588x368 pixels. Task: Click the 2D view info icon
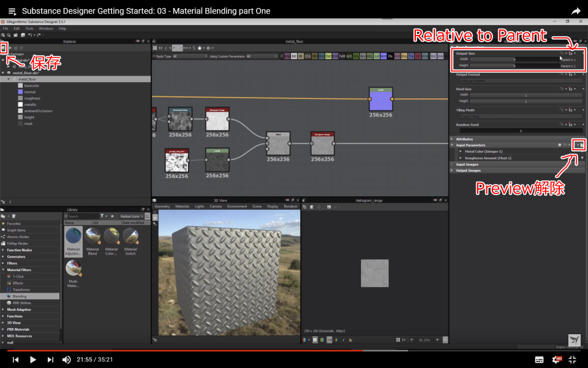[x=343, y=340]
